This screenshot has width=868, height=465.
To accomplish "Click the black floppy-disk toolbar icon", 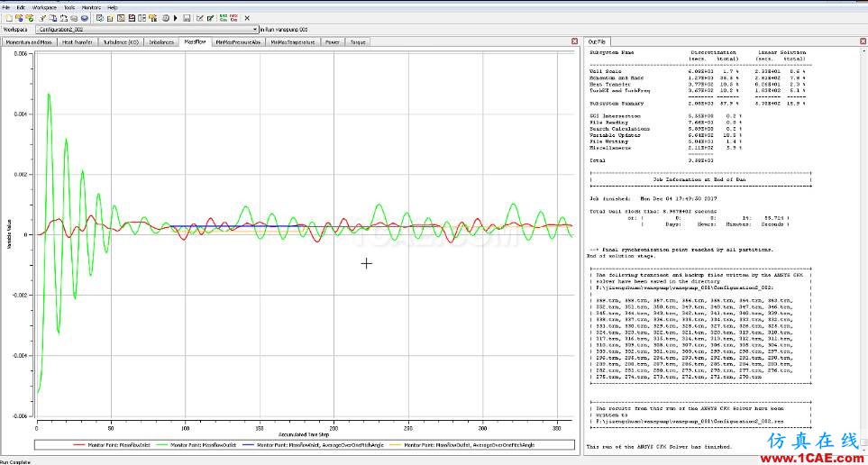I will (132, 18).
